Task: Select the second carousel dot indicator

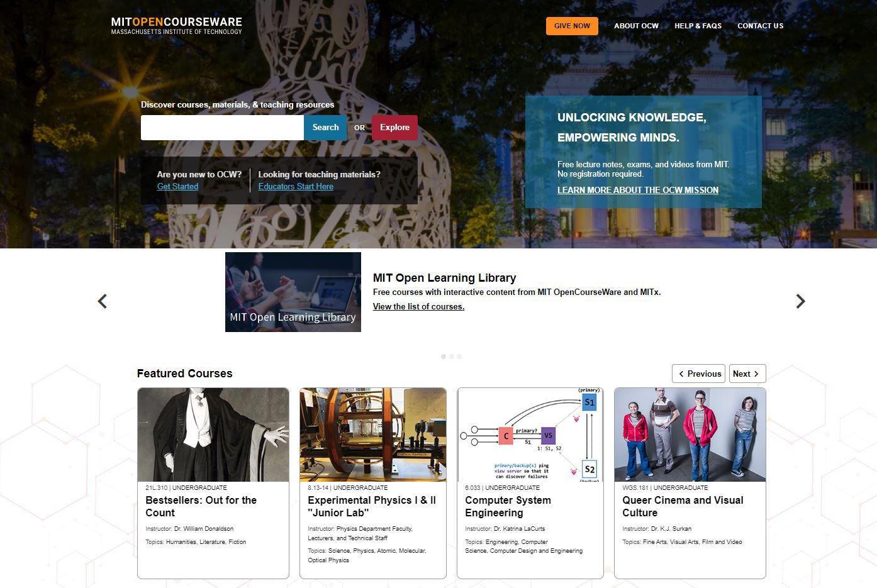Action: pos(452,357)
